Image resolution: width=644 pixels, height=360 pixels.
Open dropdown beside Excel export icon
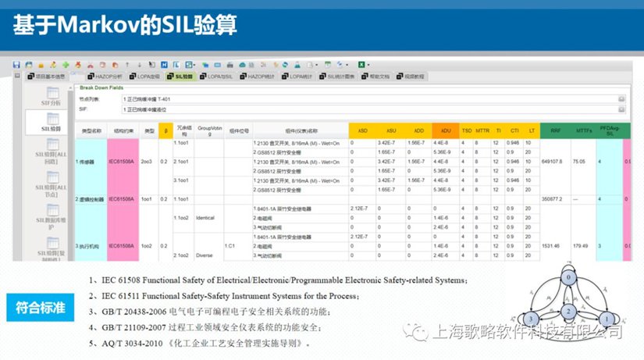(x=368, y=65)
